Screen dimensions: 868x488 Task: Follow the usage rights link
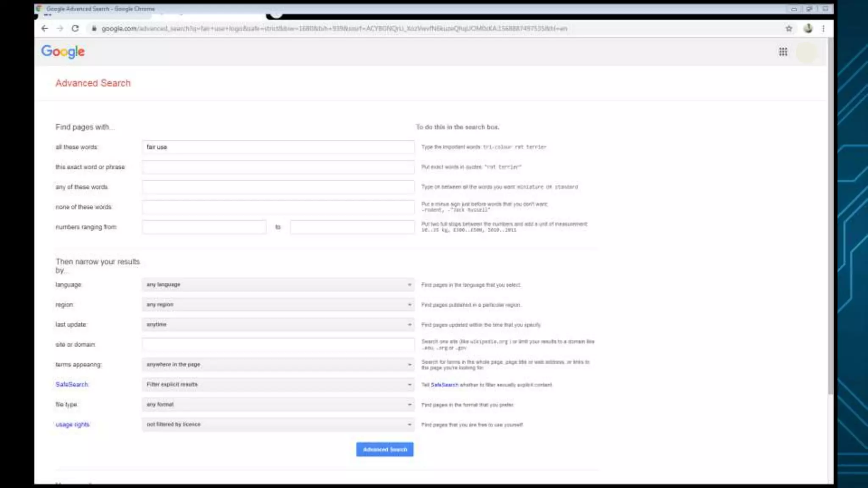(x=72, y=424)
